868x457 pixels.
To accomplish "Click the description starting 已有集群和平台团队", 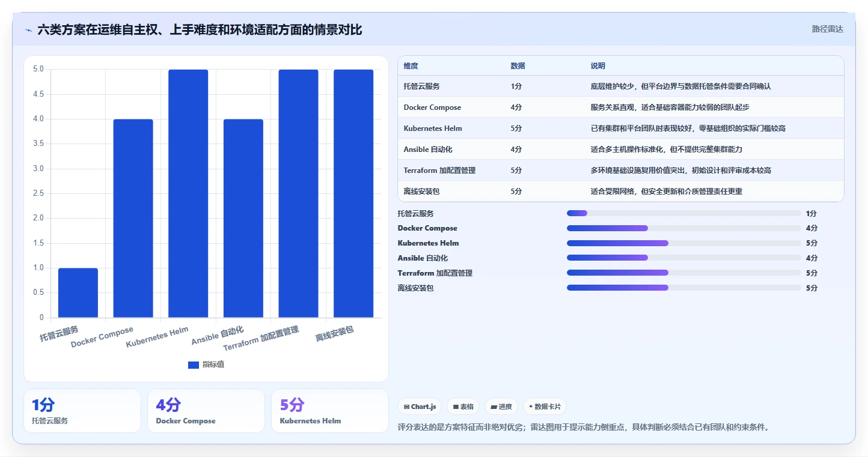I will 688,129.
